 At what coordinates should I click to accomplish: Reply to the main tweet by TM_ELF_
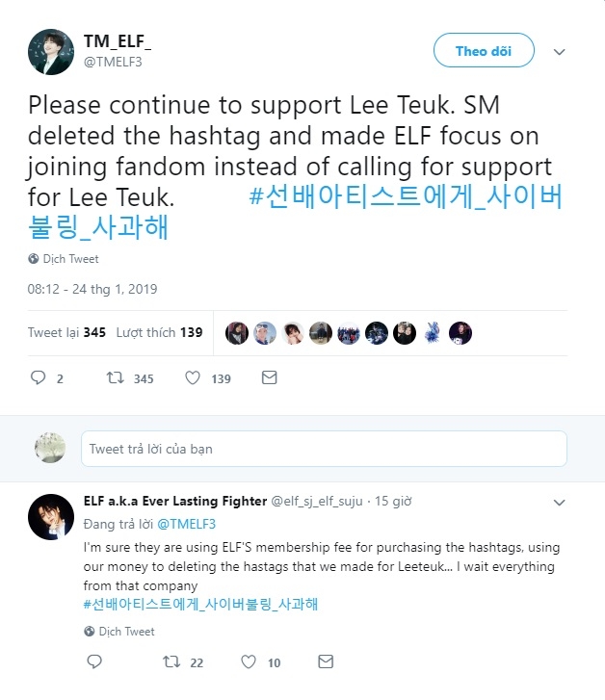click(x=39, y=378)
